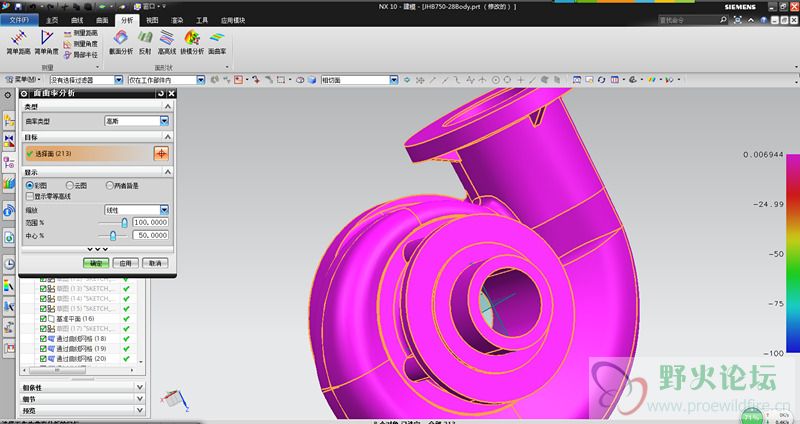Click the 简单角度 measure angle icon
Screen dimensions: 800x424
tap(47, 39)
